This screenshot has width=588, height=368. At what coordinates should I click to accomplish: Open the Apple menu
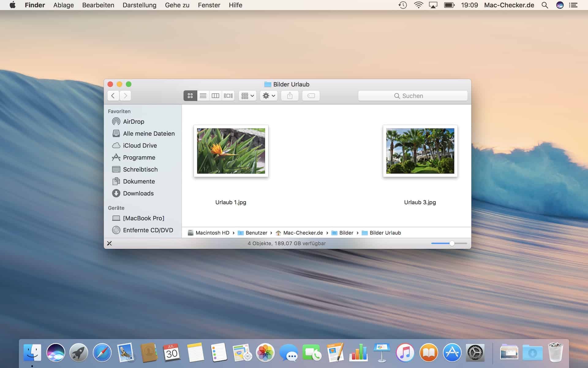click(x=13, y=5)
